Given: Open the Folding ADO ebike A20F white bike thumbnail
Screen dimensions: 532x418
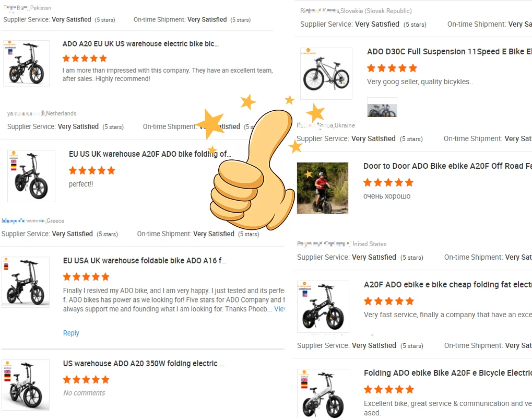Looking at the screenshot, I should (323, 393).
